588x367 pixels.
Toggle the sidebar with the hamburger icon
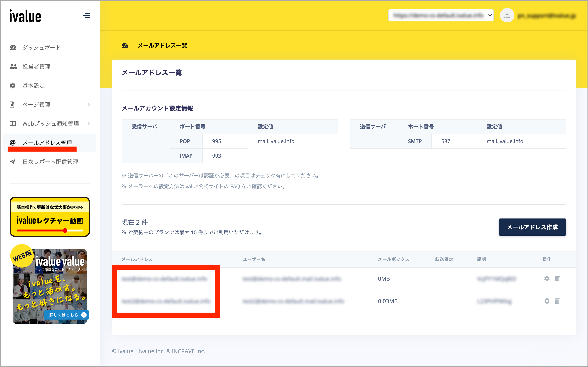(x=86, y=16)
